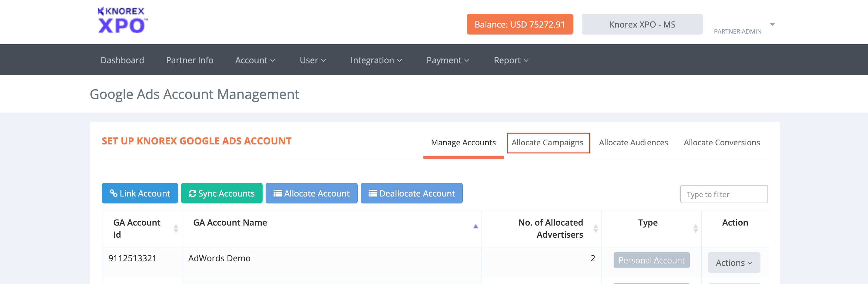Click the Link Account button
Viewport: 868px width, 284px height.
(x=140, y=193)
